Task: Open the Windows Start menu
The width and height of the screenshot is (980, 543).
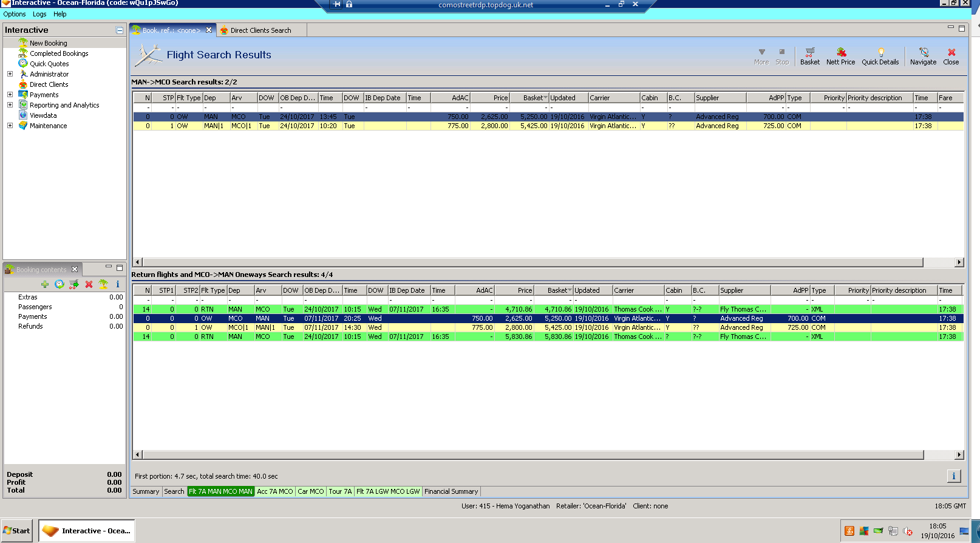Action: click(16, 531)
